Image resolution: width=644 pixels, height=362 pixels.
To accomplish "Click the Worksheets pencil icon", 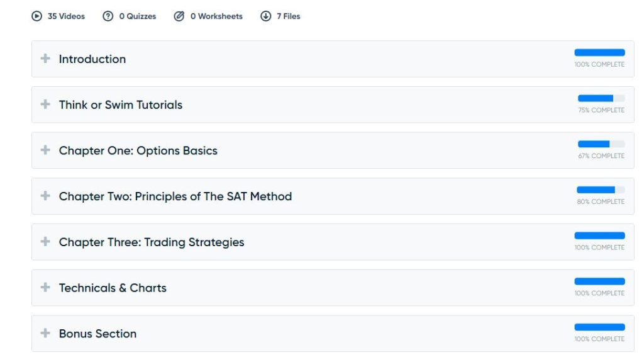I will [179, 16].
